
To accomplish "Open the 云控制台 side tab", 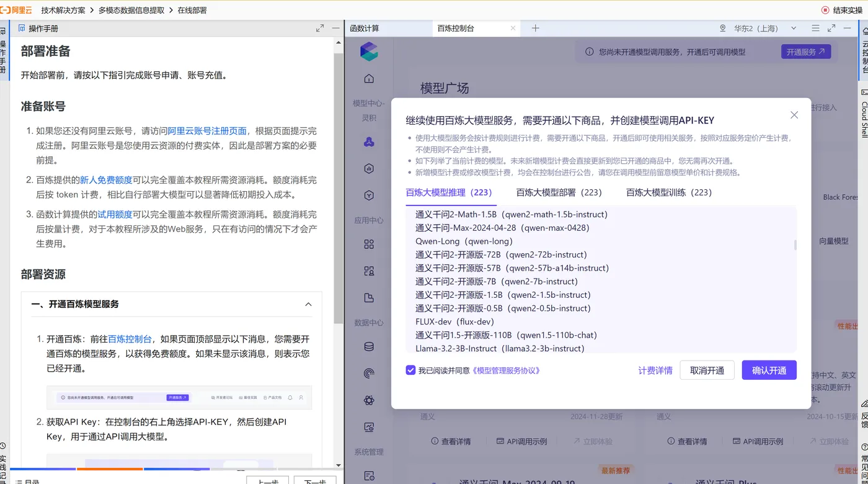I will coord(864,51).
